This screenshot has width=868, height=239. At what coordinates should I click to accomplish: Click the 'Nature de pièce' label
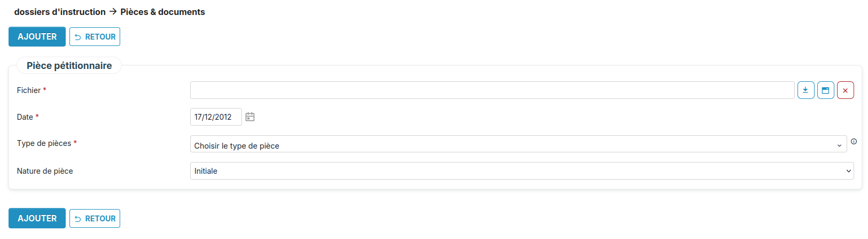(45, 171)
